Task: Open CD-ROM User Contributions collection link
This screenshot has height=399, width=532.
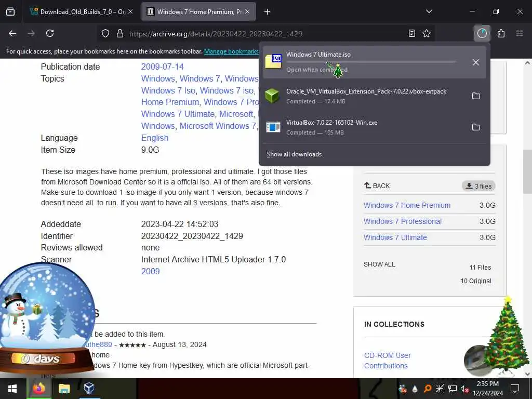Action: click(388, 361)
